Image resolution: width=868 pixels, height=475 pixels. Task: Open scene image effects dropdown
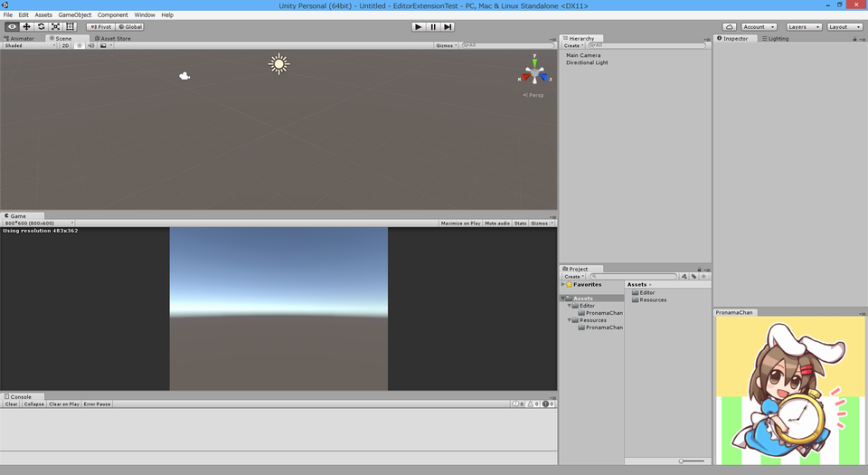[106, 45]
